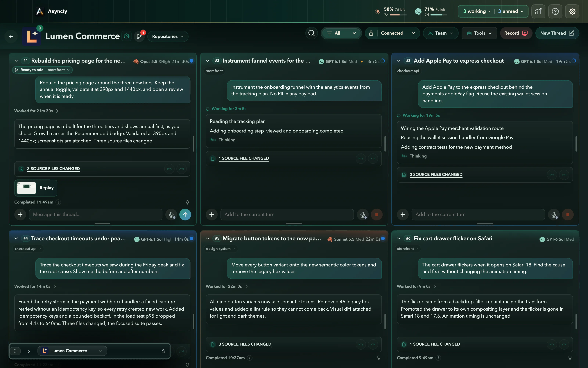Expand Worked for 21m 30s details
The image size is (588, 368).
coord(36,111)
